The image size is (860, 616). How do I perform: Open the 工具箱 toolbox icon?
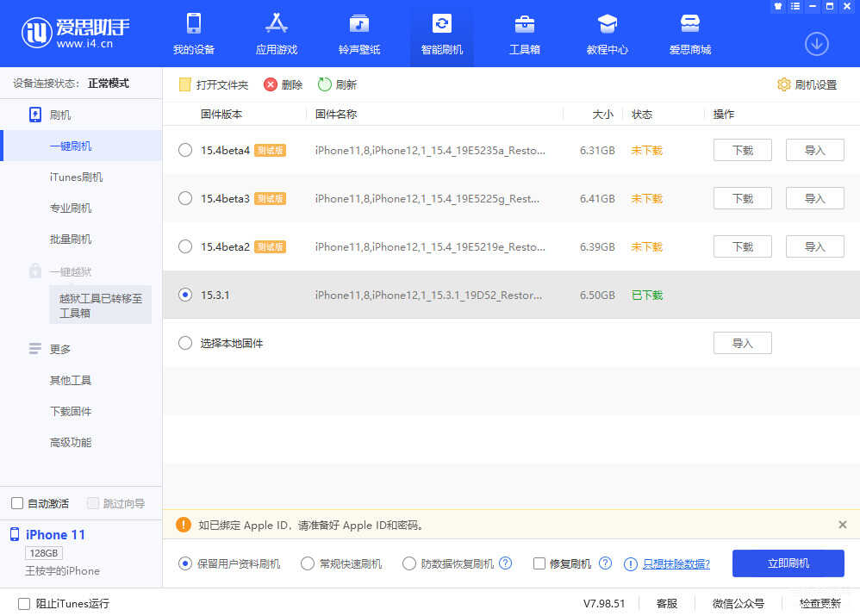point(525,23)
